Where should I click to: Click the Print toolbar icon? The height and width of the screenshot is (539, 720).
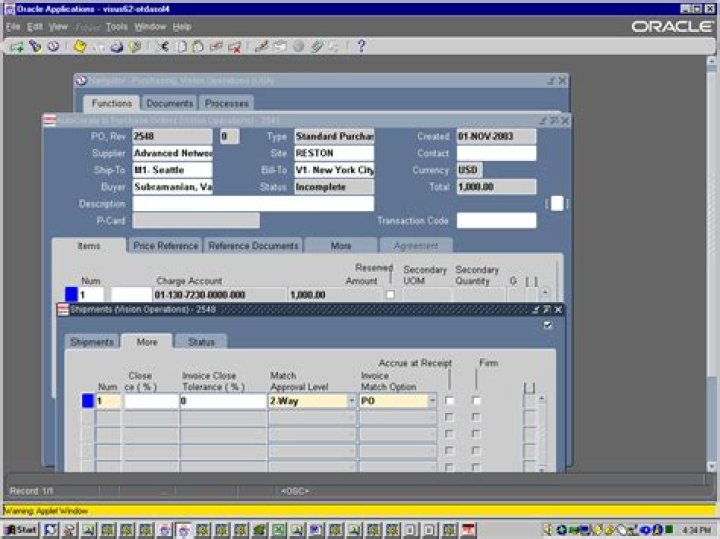coord(117,47)
